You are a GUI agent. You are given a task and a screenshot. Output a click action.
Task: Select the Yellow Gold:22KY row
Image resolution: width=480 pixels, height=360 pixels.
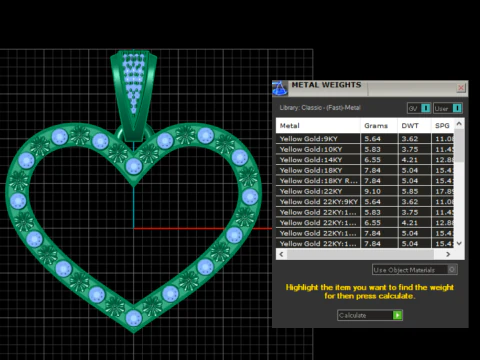click(x=365, y=191)
